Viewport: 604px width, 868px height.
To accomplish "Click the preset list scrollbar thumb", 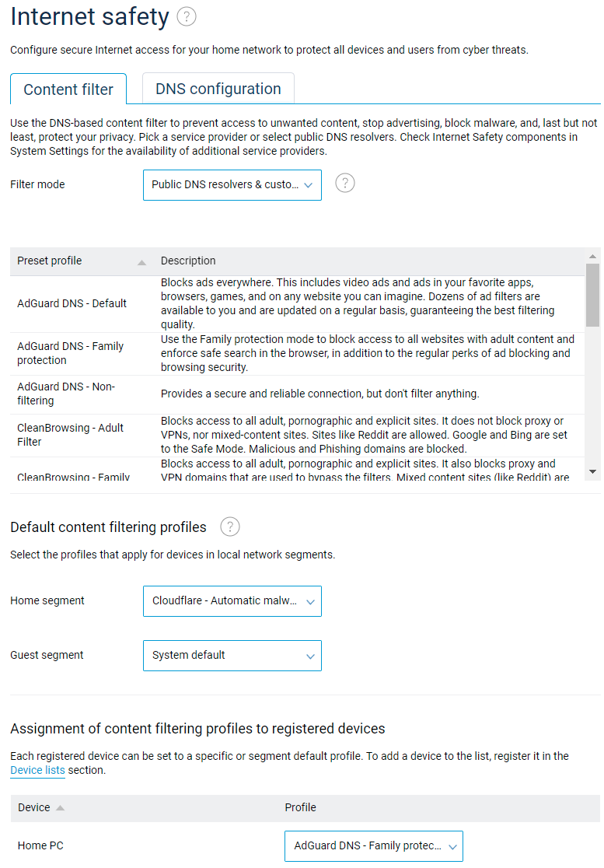I will 592,294.
